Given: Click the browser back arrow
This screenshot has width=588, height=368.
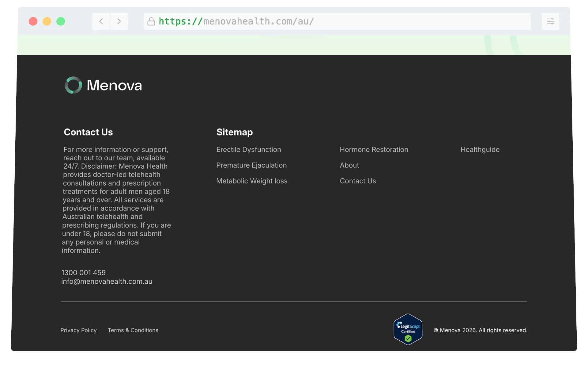Looking at the screenshot, I should coord(101,21).
